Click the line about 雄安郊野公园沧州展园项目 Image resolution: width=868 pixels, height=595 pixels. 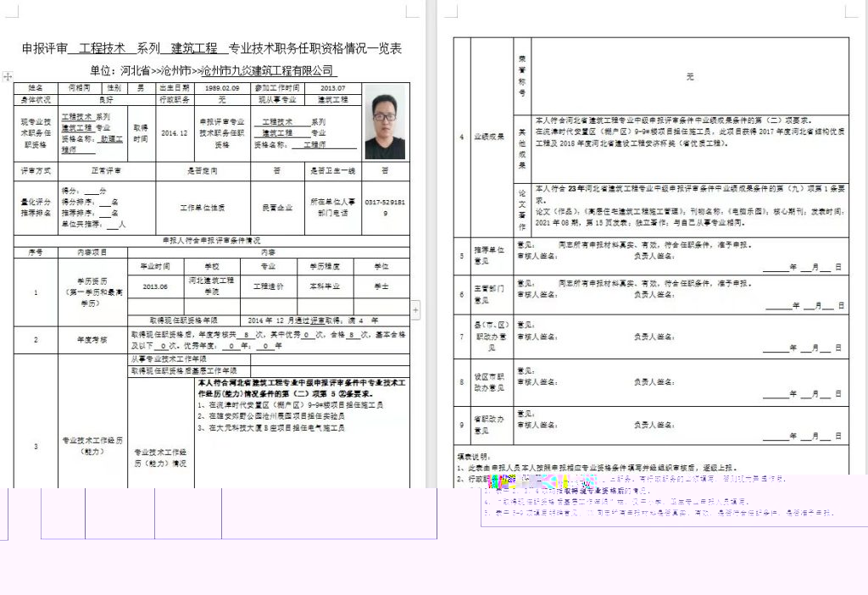(x=271, y=416)
